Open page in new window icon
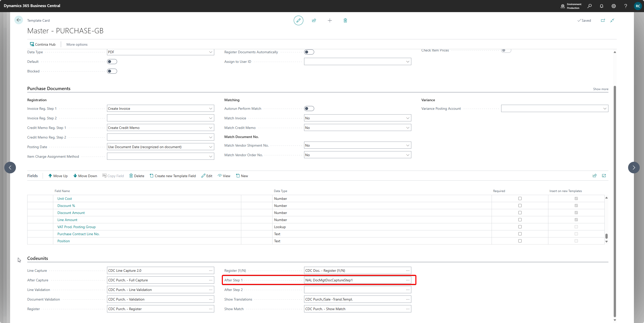Screen dimensions: 644x323 click(x=603, y=20)
